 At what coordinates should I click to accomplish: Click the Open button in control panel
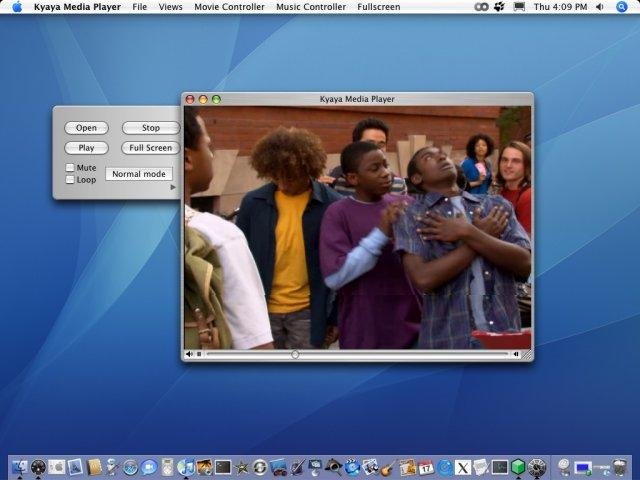[x=87, y=128]
